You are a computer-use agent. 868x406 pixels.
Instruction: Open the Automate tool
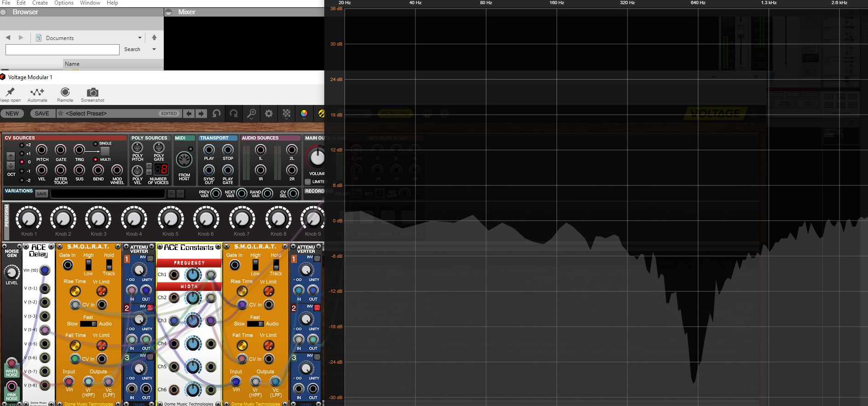[37, 95]
